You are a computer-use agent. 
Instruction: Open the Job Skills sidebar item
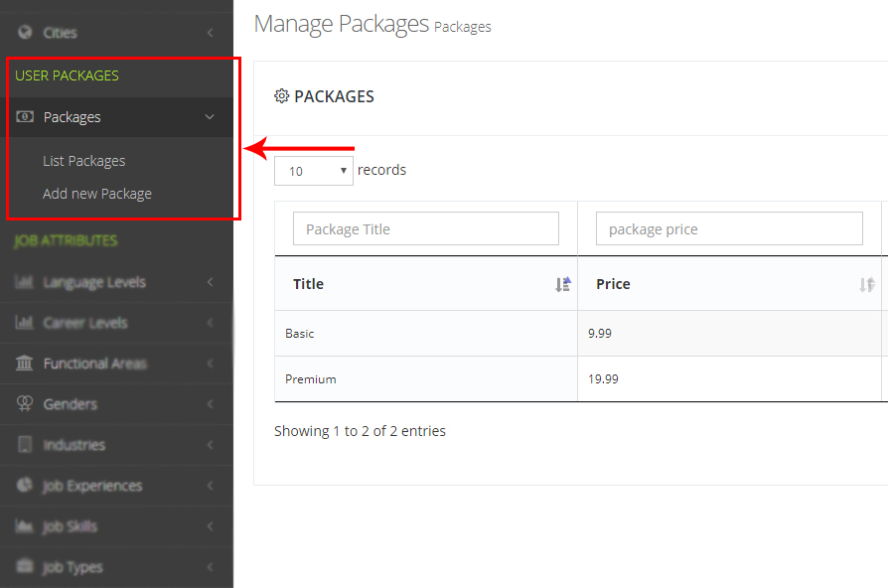tap(70, 526)
